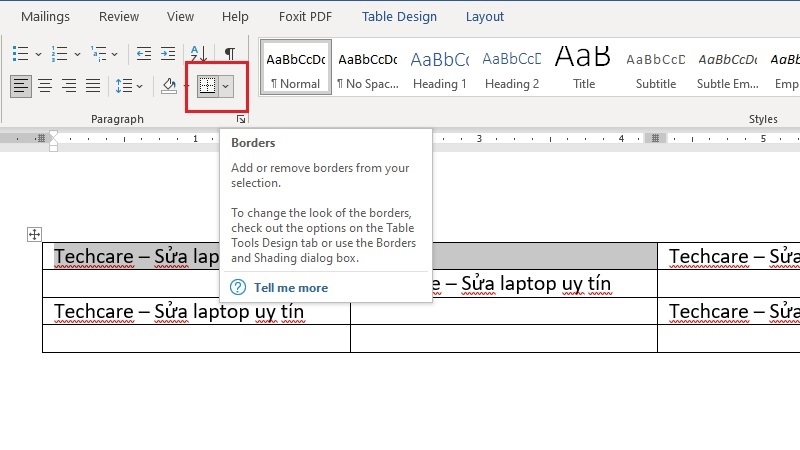800x450 pixels.
Task: Click highlighted first-row Techcare cell
Action: [x=136, y=256]
